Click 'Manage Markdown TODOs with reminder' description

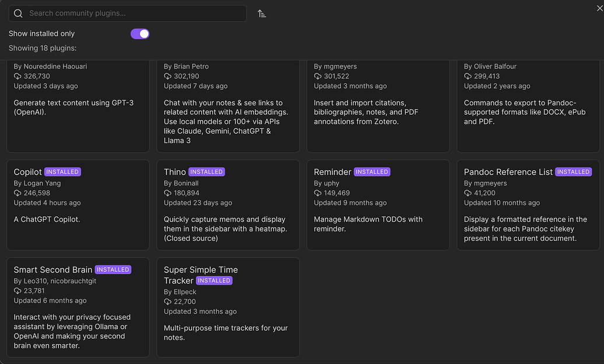[368, 224]
